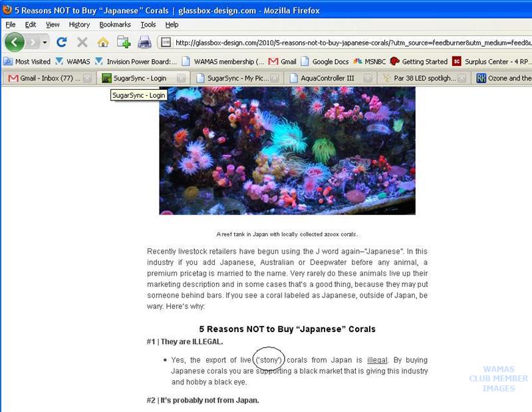Open the File menu
Image resolution: width=532 pixels, height=412 pixels.
pyautogui.click(x=11, y=25)
